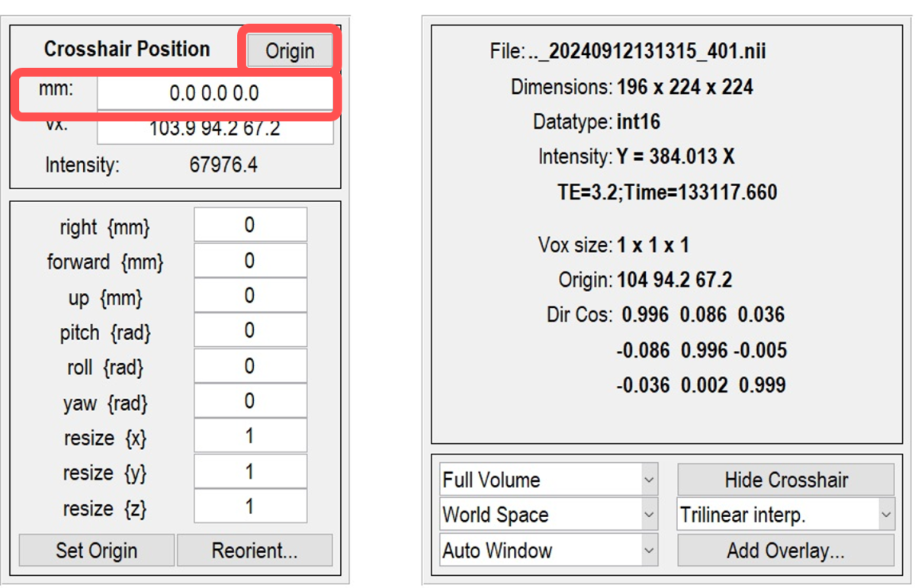Focus the roll {rad} input field

[x=250, y=367]
